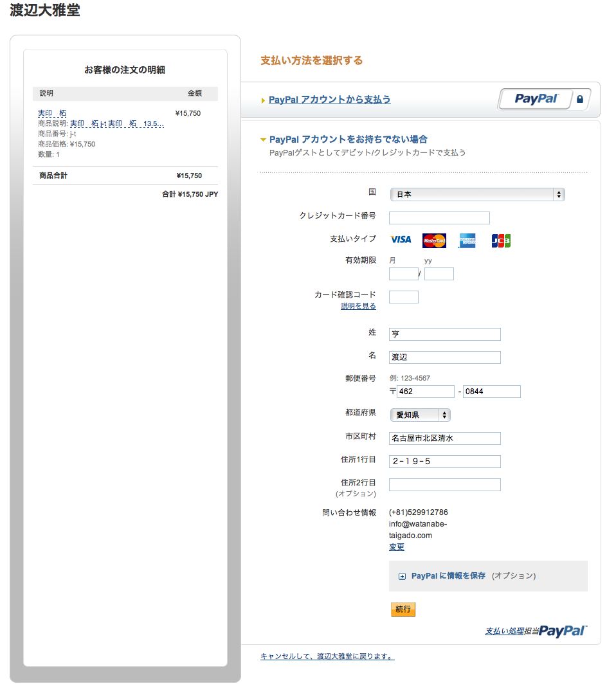Click the 商品合計 subtotal label
Viewport: 616px width, 686px height.
tap(53, 176)
